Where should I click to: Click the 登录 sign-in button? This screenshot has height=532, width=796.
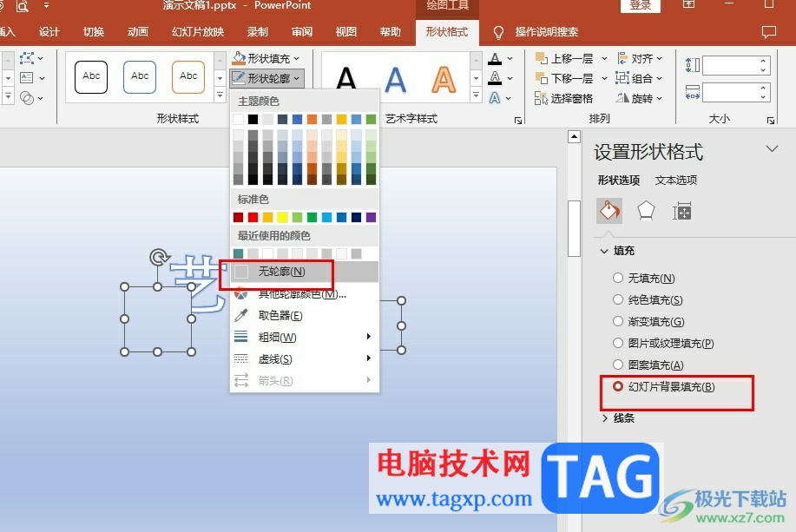coord(640,5)
